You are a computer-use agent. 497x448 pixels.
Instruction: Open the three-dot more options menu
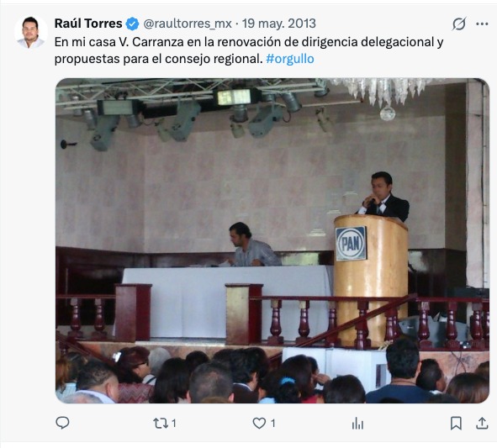point(482,24)
